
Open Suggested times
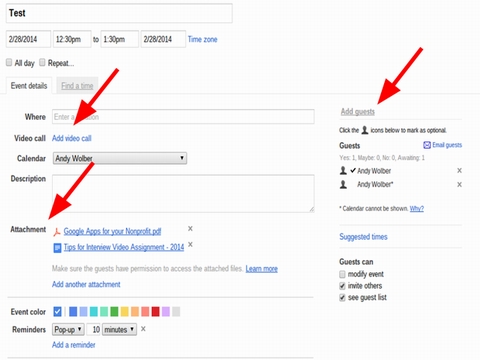click(363, 237)
